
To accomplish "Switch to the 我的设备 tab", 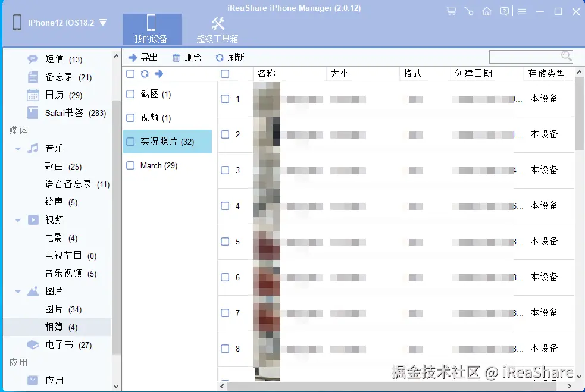I will [152, 29].
